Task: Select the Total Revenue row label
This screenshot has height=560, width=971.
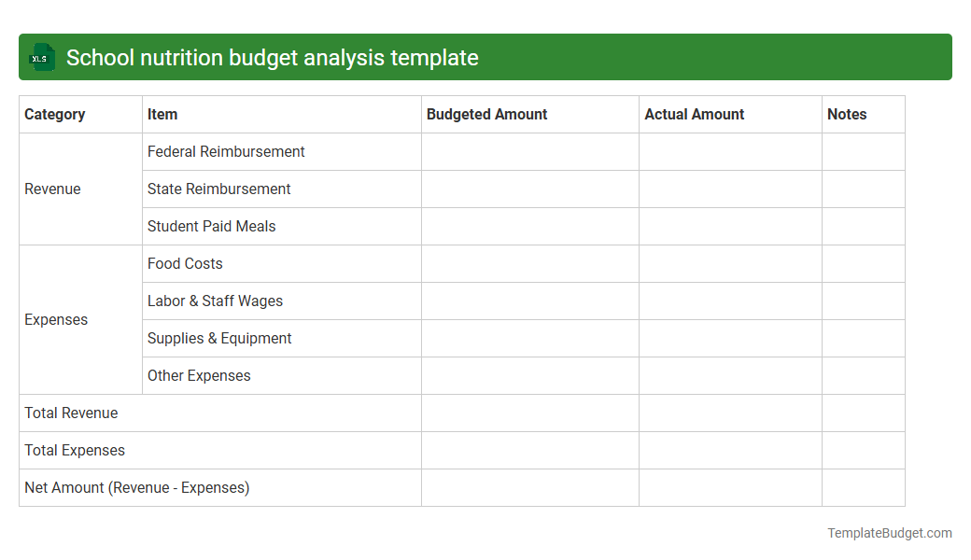Action: click(71, 413)
